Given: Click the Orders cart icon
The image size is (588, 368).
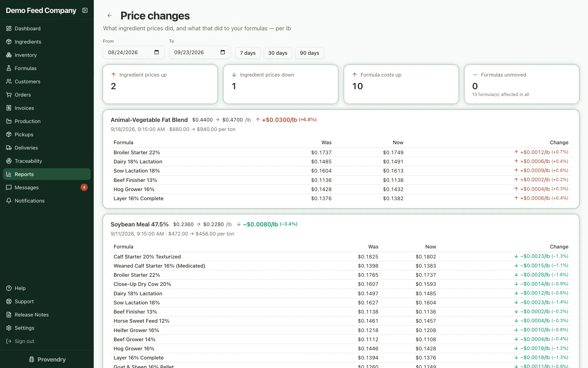Looking at the screenshot, I should [9, 95].
